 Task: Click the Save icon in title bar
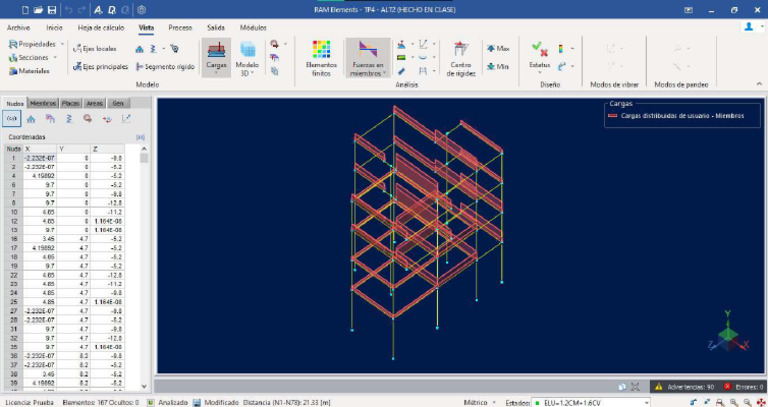coord(51,9)
